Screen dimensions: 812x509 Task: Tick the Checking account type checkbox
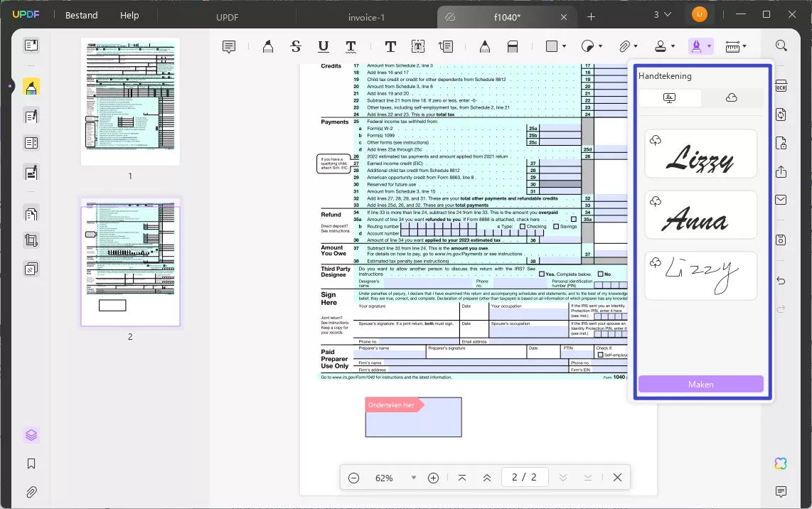(523, 226)
